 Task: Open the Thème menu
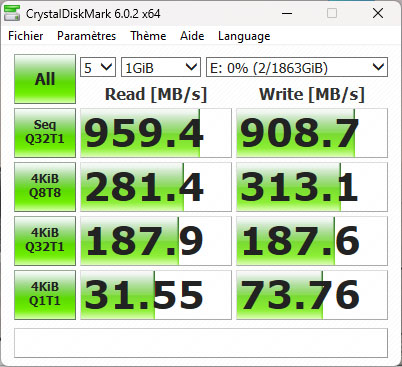pyautogui.click(x=148, y=36)
